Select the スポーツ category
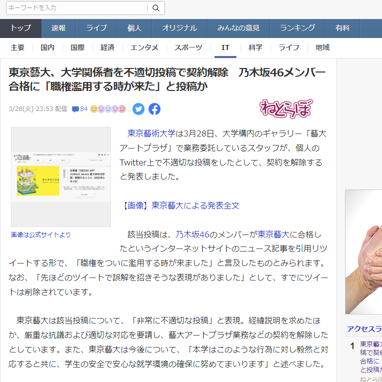 188,48
